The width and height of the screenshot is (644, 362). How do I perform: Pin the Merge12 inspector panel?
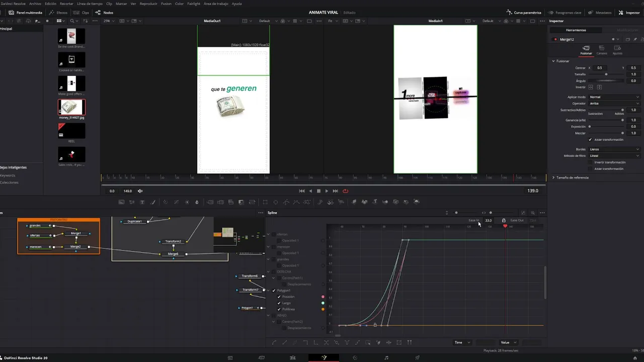pyautogui.click(x=635, y=39)
